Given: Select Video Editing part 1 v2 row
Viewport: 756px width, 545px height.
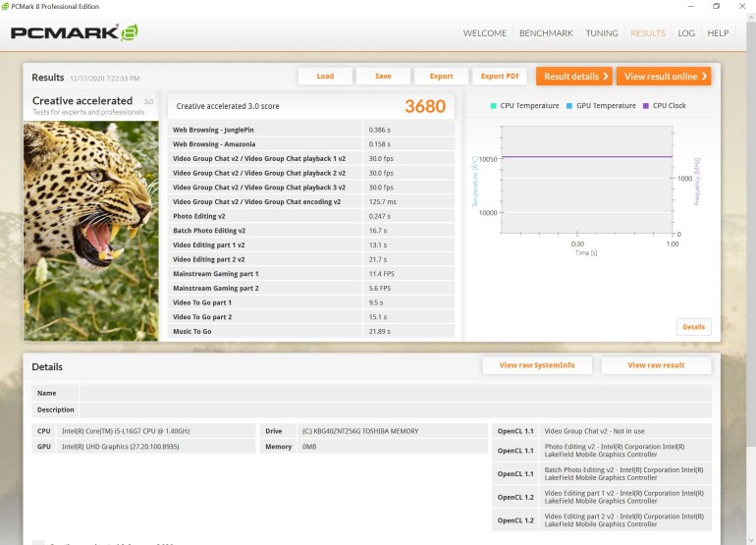Looking at the screenshot, I should (311, 245).
